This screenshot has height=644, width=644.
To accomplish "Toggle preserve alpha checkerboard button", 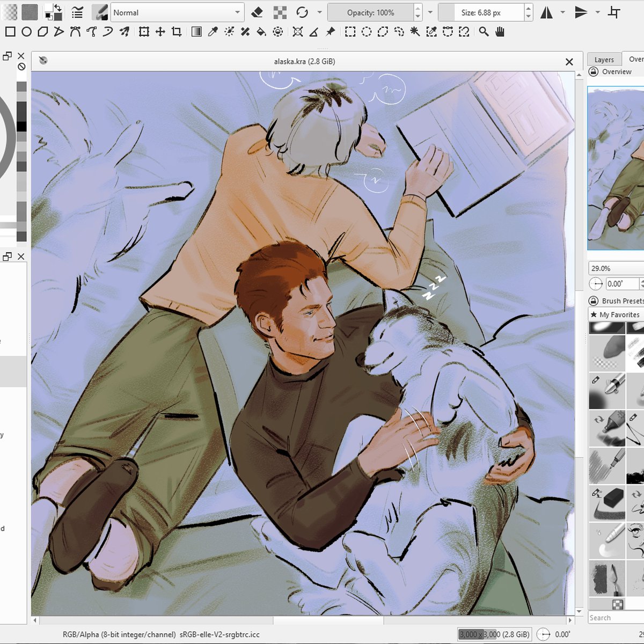I will coord(280,12).
